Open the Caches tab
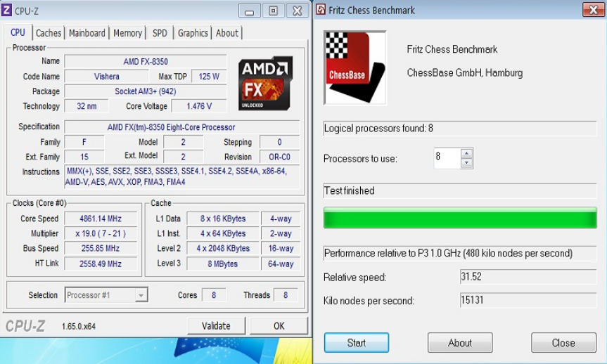This screenshot has height=364, width=607. (49, 33)
